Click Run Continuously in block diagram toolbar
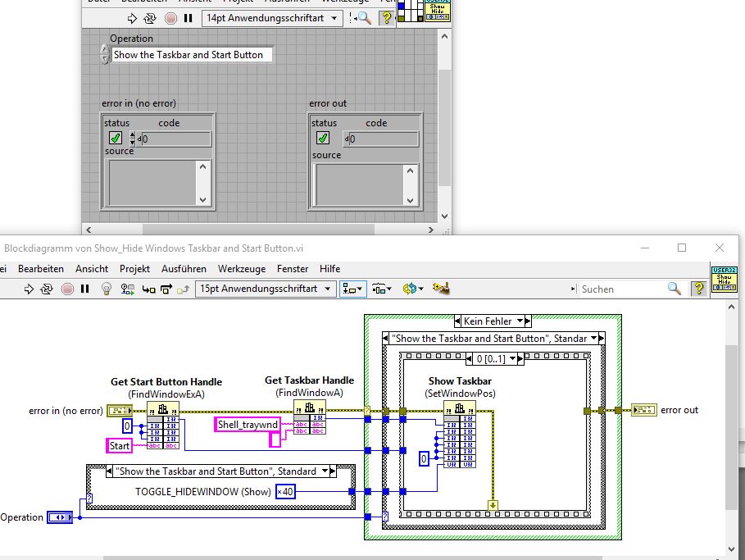The height and width of the screenshot is (560, 745). pos(48,289)
